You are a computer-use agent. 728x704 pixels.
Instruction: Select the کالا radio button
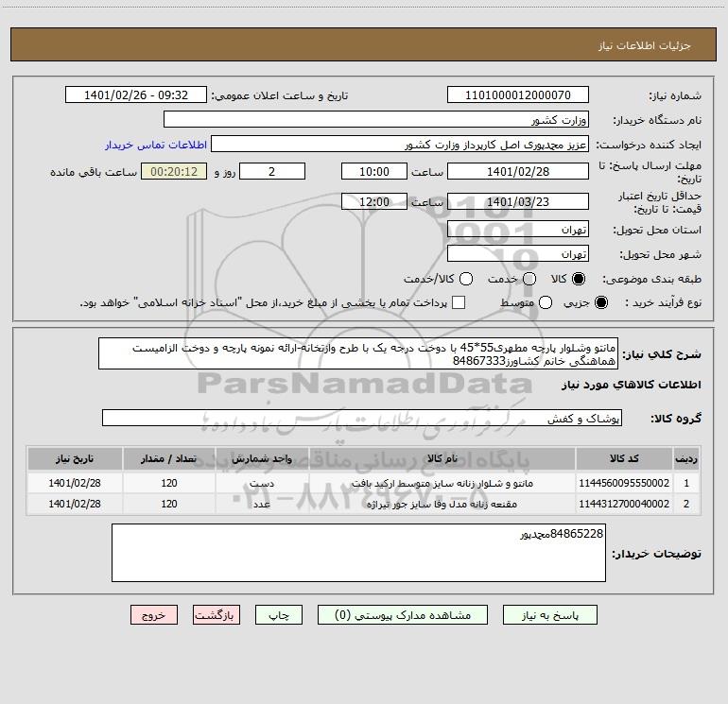tap(579, 279)
